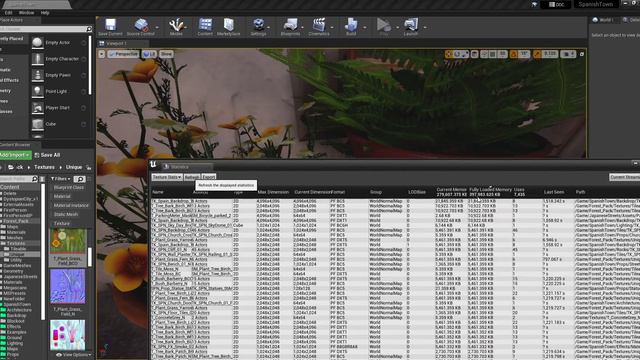Open the Window menu
Screen dimensions: 640x360
[x=26, y=13]
